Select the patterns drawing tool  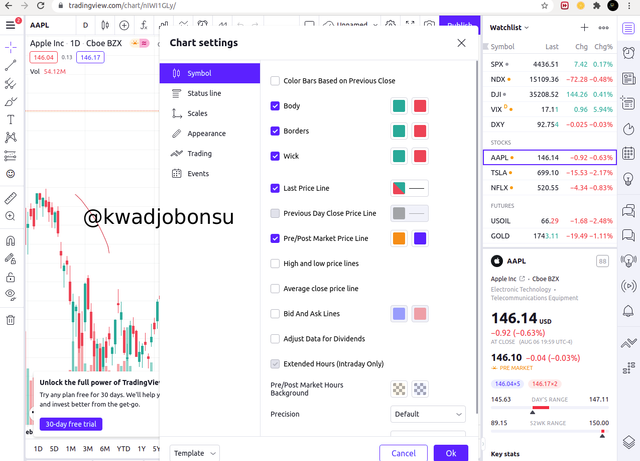click(11, 137)
